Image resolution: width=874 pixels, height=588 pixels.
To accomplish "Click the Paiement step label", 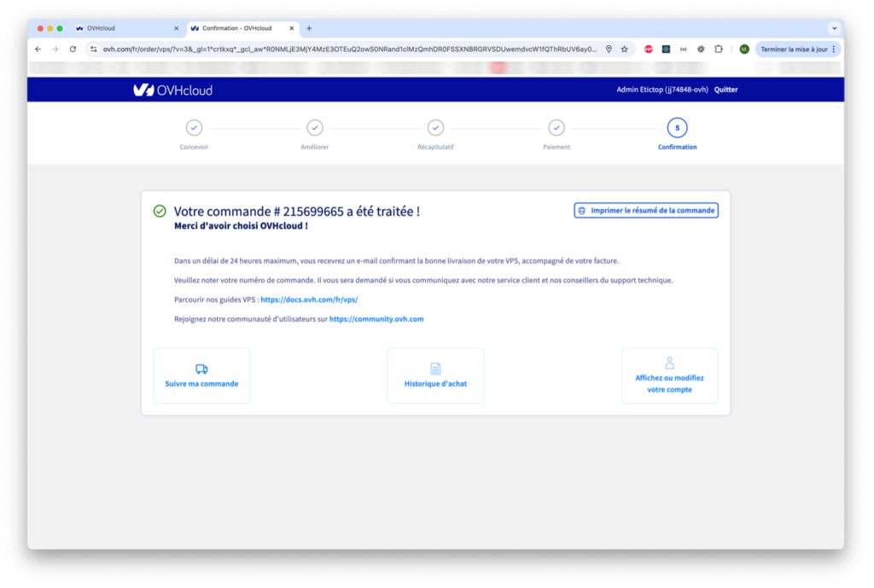I will [556, 147].
